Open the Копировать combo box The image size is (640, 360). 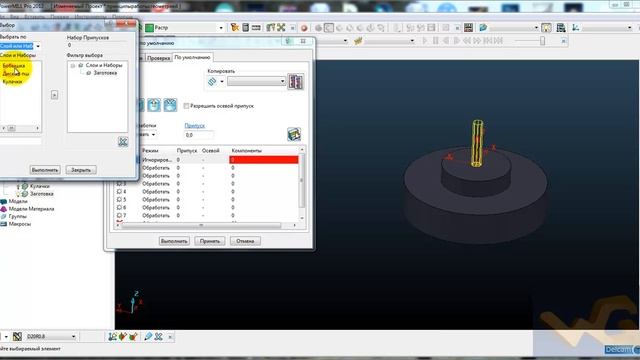click(256, 82)
